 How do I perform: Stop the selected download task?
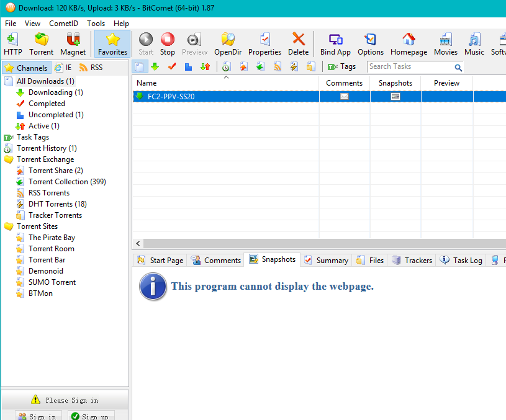168,44
